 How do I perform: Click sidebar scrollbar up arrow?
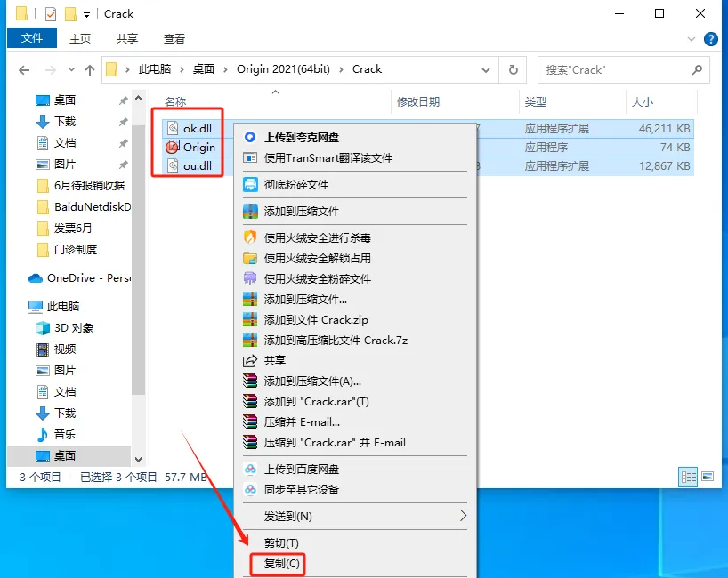point(138,99)
